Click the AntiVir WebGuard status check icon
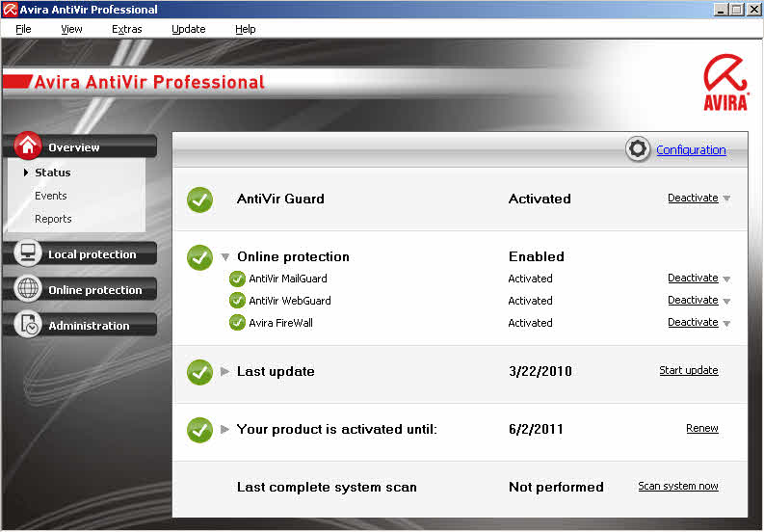This screenshot has width=764, height=532. [237, 301]
